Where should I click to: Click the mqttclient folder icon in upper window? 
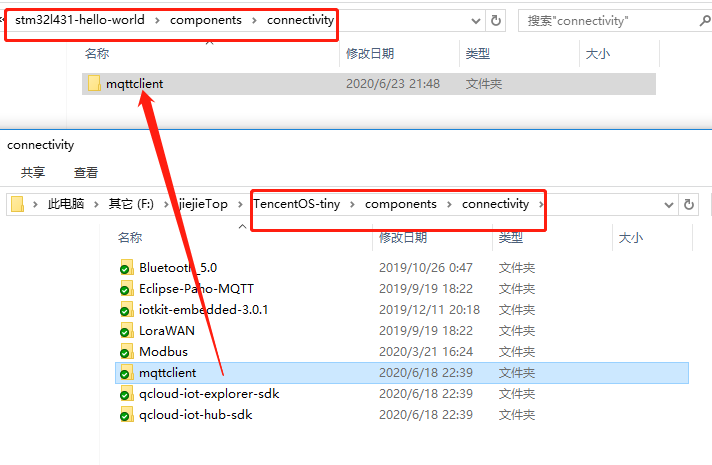click(x=94, y=84)
